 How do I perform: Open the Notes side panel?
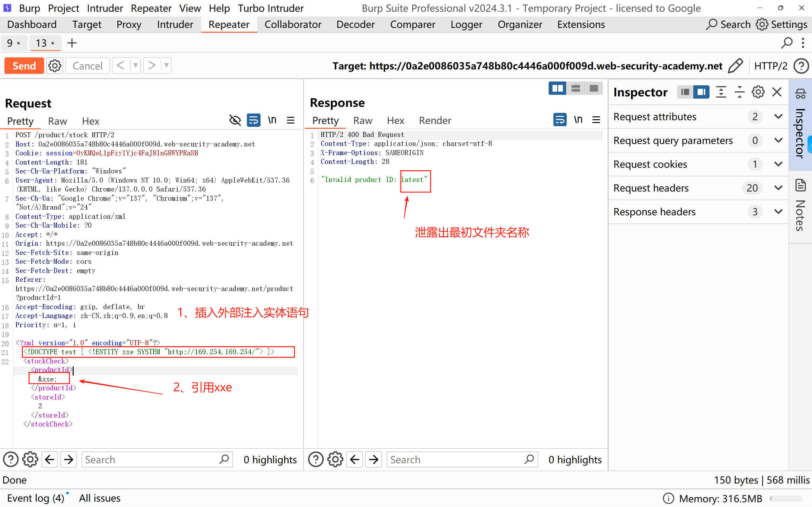coord(801,207)
